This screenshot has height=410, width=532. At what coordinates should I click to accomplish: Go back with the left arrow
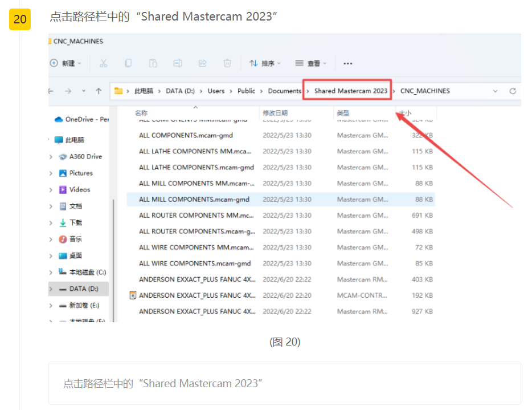pyautogui.click(x=51, y=91)
